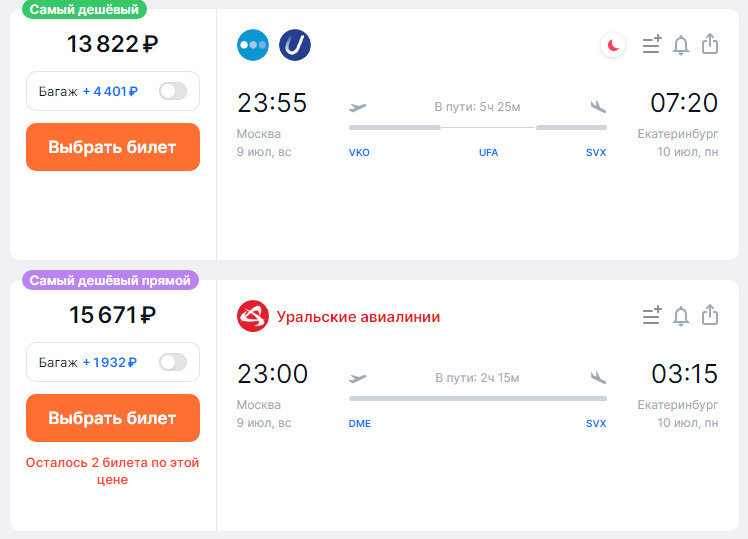Toggle baggage for +1 932 ₽
Image resolution: width=748 pixels, height=539 pixels.
click(173, 362)
